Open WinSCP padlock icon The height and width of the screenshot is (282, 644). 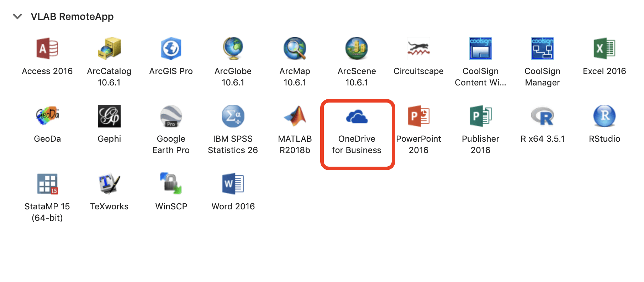point(171,184)
